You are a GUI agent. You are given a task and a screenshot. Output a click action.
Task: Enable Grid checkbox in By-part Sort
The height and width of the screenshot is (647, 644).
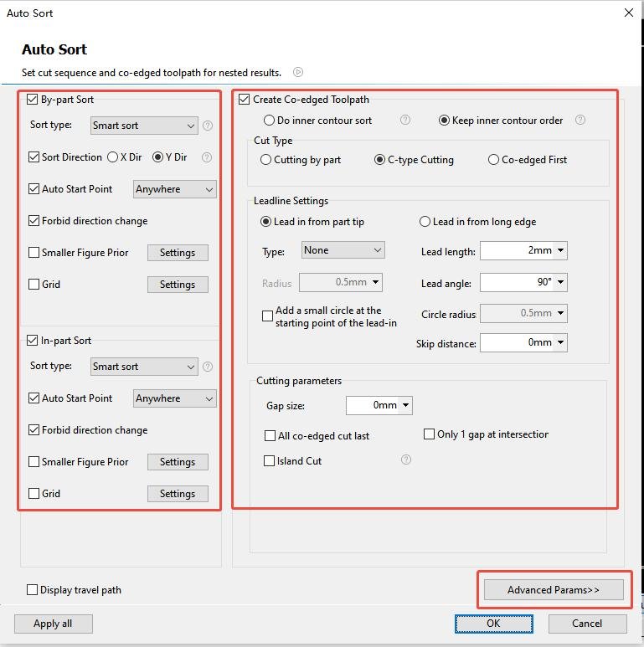point(33,285)
